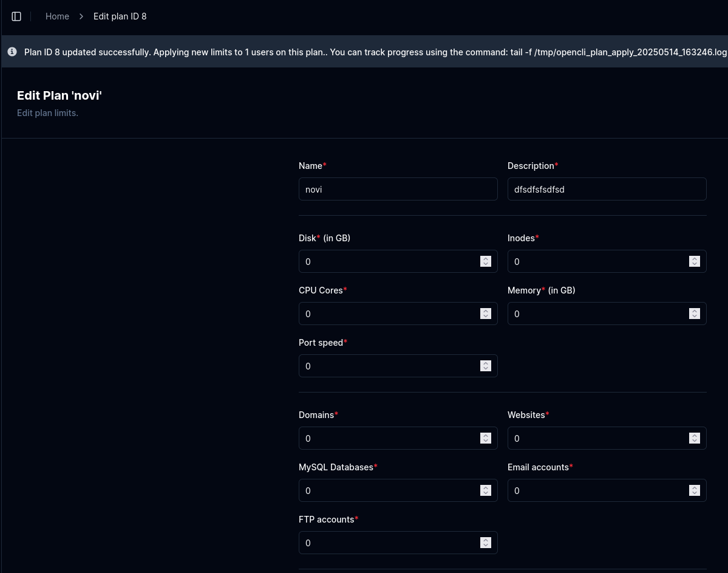
Task: Click the info icon in notification banner
Action: pos(12,52)
